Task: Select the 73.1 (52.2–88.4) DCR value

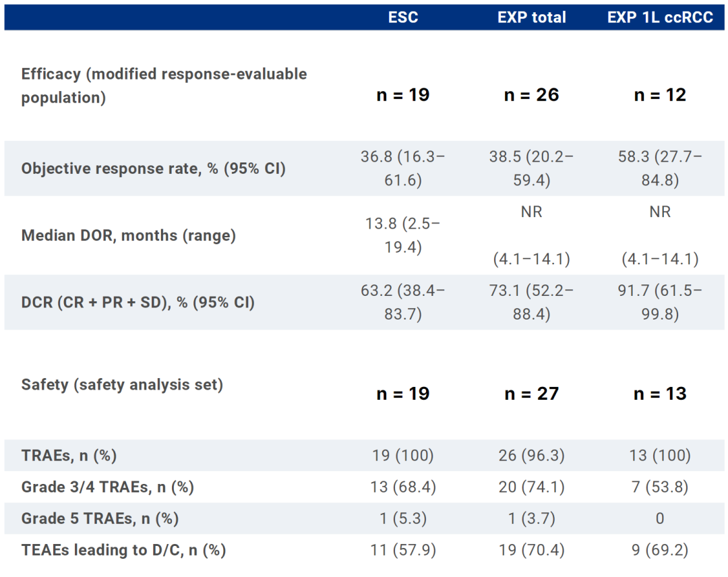Action: coord(532,303)
